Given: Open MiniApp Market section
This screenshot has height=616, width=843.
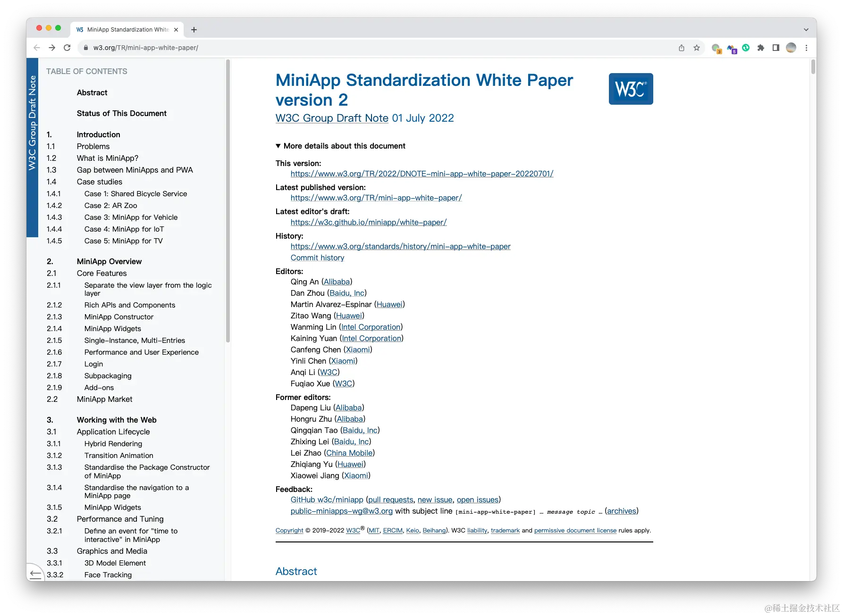Looking at the screenshot, I should [104, 400].
